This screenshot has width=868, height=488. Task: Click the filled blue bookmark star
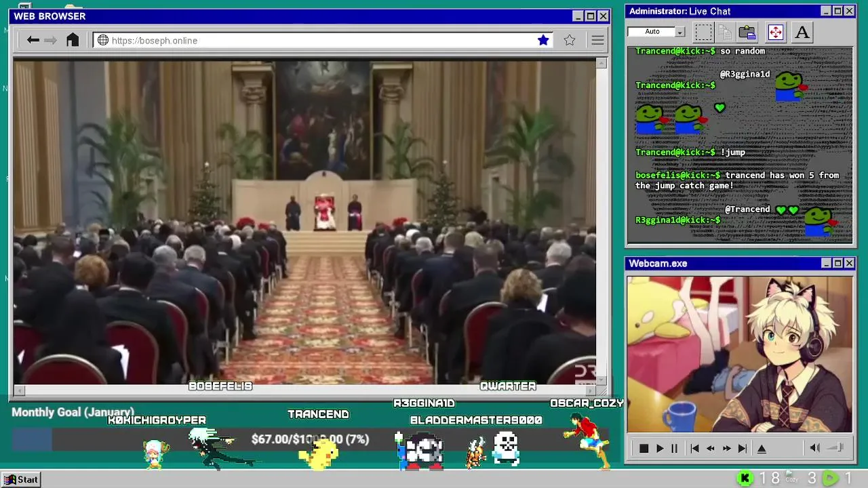pos(543,40)
